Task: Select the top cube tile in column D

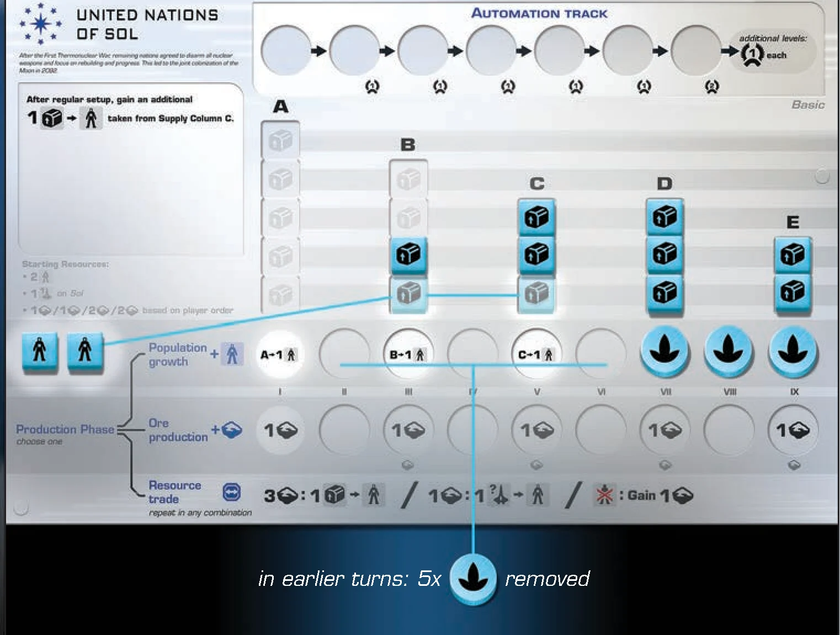Action: [x=664, y=217]
